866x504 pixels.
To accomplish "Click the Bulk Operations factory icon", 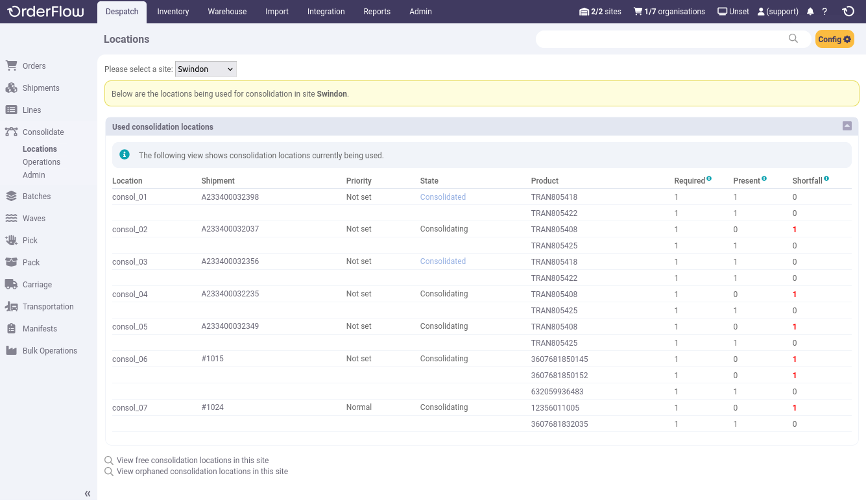I will point(11,350).
